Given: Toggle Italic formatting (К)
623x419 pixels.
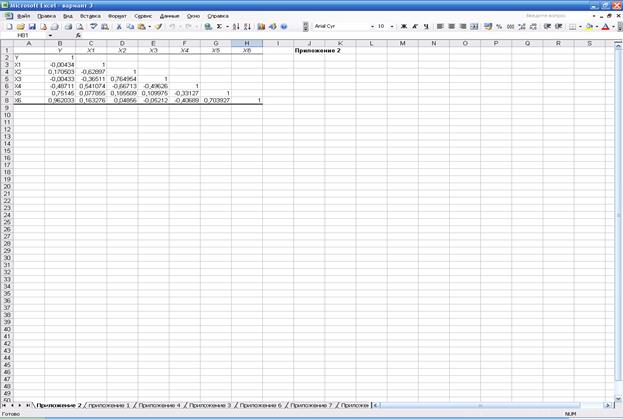Looking at the screenshot, I should 415,26.
